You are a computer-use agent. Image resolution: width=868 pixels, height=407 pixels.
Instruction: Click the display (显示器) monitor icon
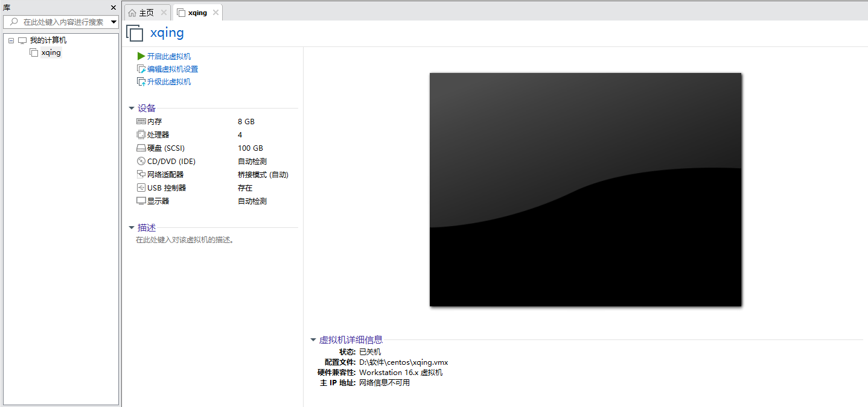coord(141,201)
